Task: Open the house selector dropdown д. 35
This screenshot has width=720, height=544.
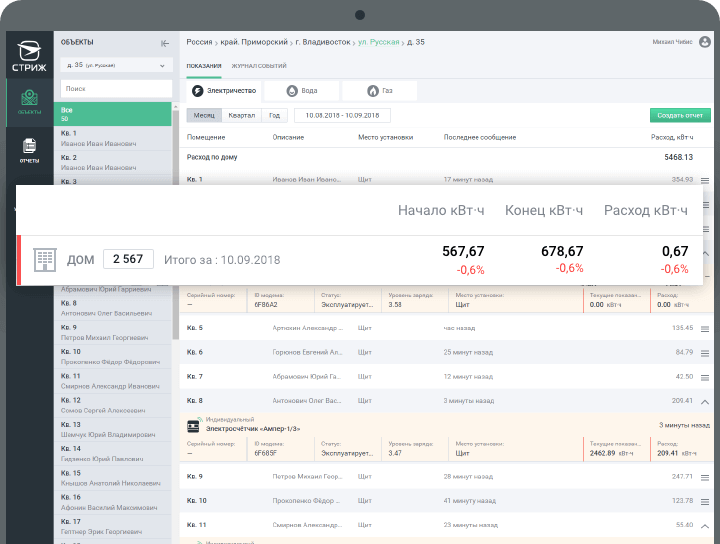Action: pos(114,65)
